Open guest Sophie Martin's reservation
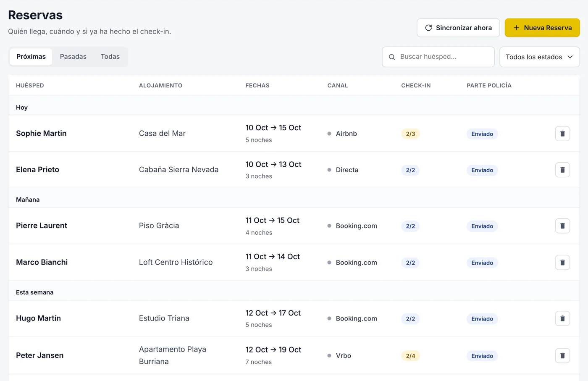Image resolution: width=588 pixels, height=381 pixels. pyautogui.click(x=41, y=133)
